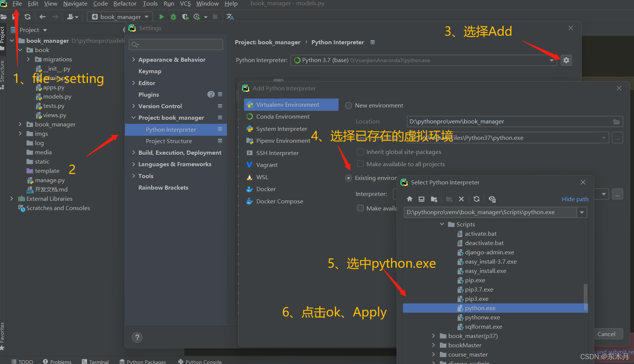The height and width of the screenshot is (364, 634).
Task: Click the translate icon in main toolbar
Action: click(230, 17)
